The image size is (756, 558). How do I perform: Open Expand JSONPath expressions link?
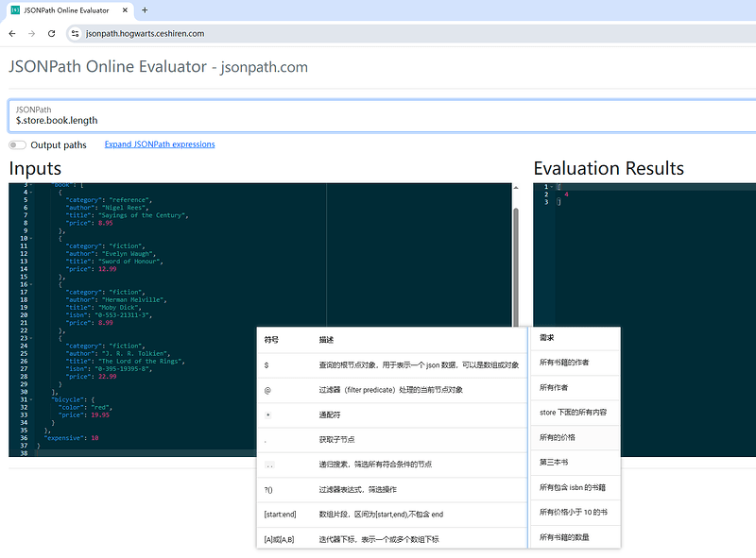click(160, 144)
